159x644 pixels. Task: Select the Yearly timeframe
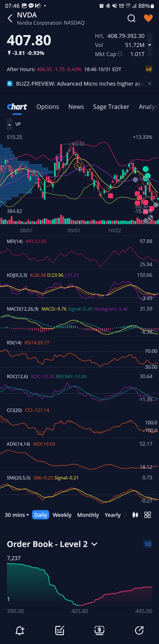click(x=113, y=515)
